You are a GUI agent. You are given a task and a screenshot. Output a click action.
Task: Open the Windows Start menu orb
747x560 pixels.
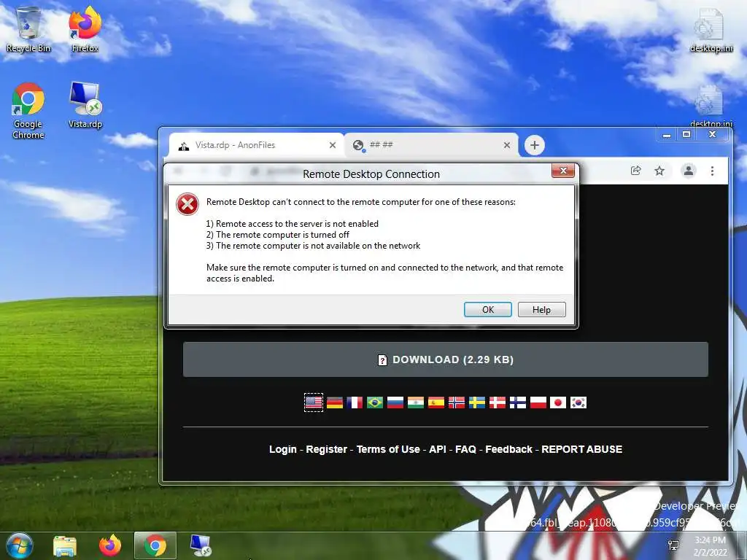[19, 545]
